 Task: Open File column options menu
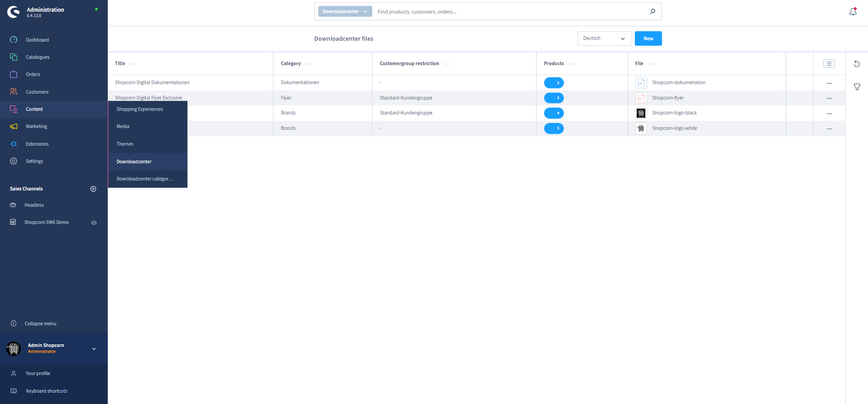pyautogui.click(x=651, y=64)
